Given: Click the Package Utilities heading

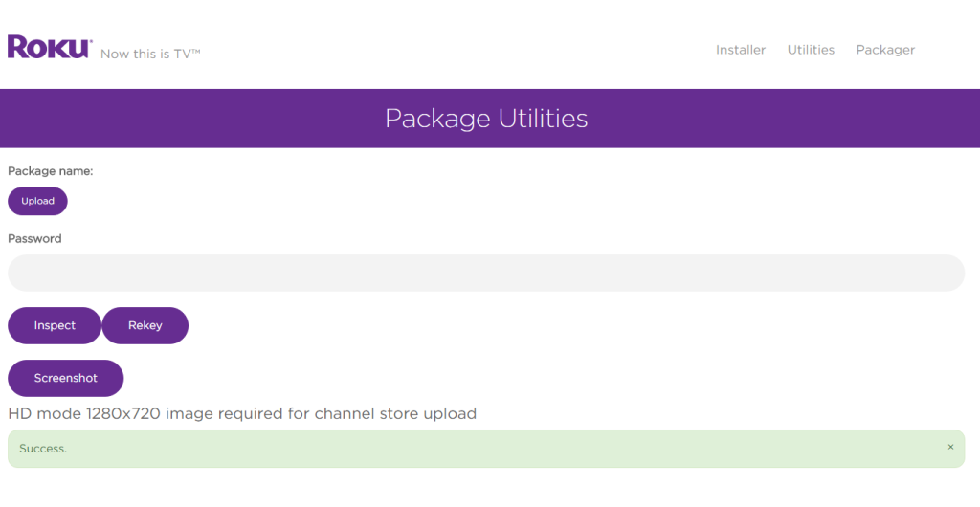Looking at the screenshot, I should [486, 119].
